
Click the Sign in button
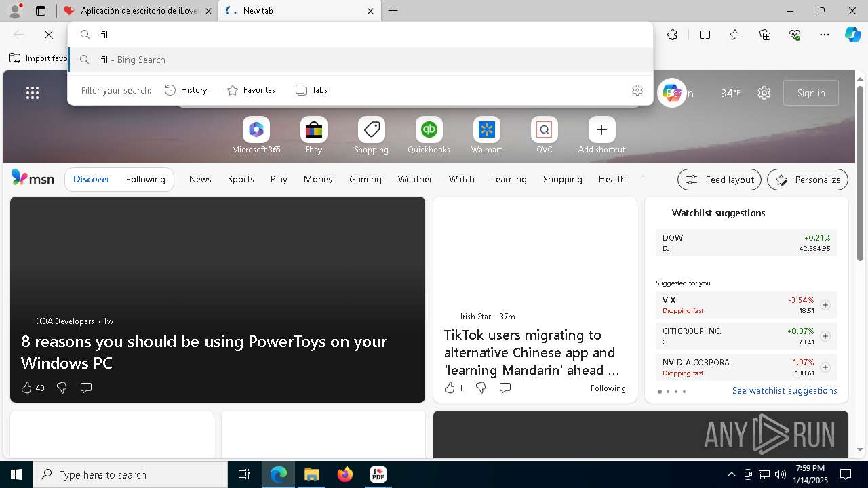click(811, 93)
